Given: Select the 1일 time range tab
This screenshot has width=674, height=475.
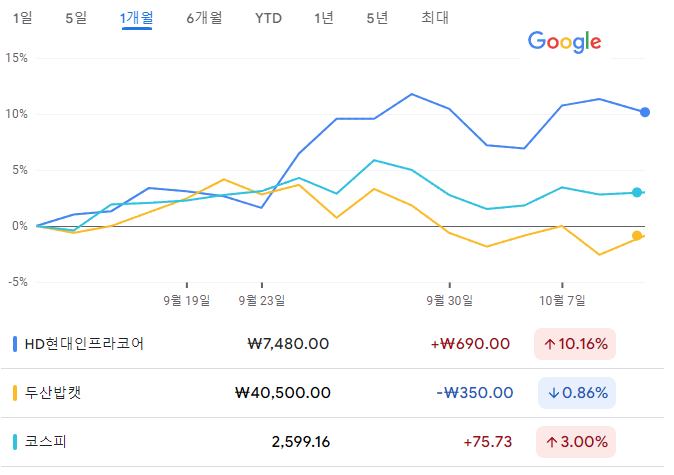Looking at the screenshot, I should click(22, 18).
